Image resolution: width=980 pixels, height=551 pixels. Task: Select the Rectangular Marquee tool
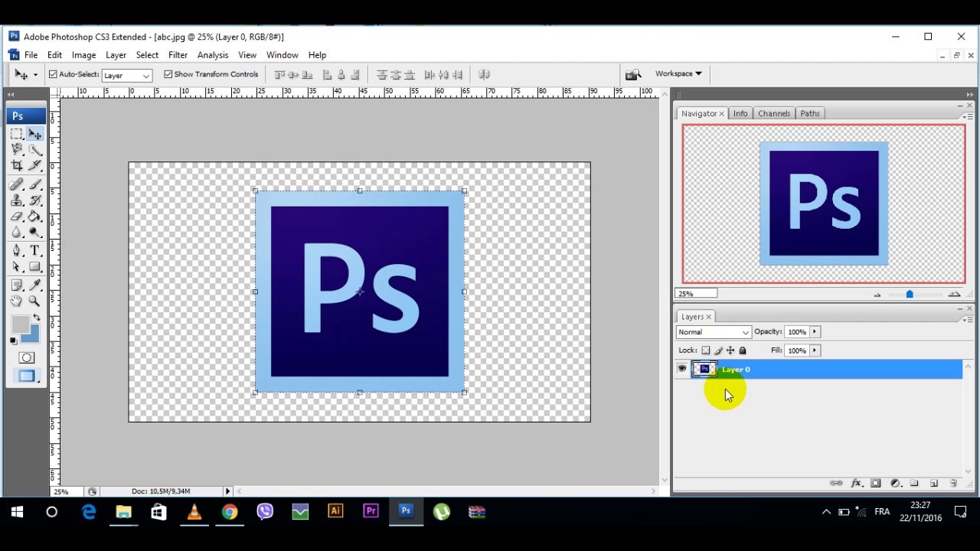click(x=17, y=134)
